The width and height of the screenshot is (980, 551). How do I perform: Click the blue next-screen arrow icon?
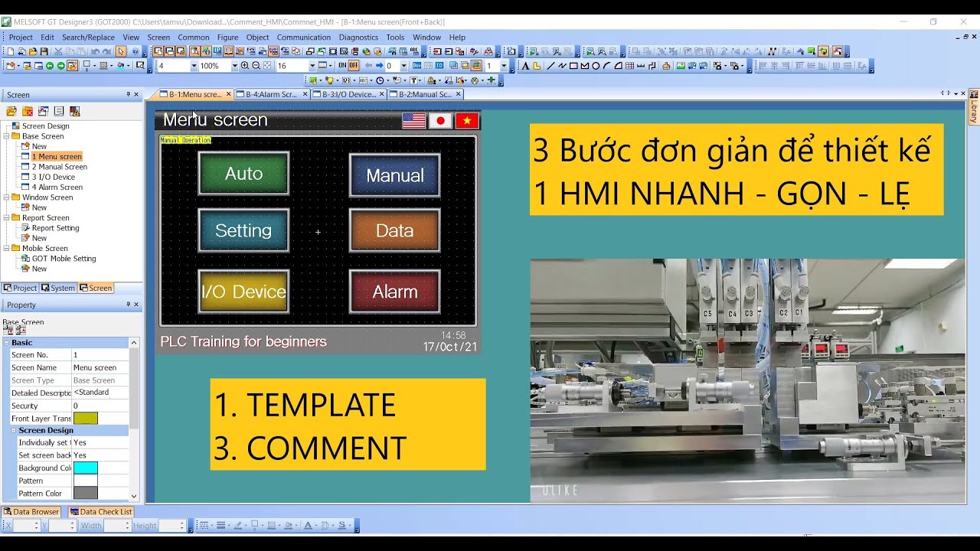click(379, 66)
